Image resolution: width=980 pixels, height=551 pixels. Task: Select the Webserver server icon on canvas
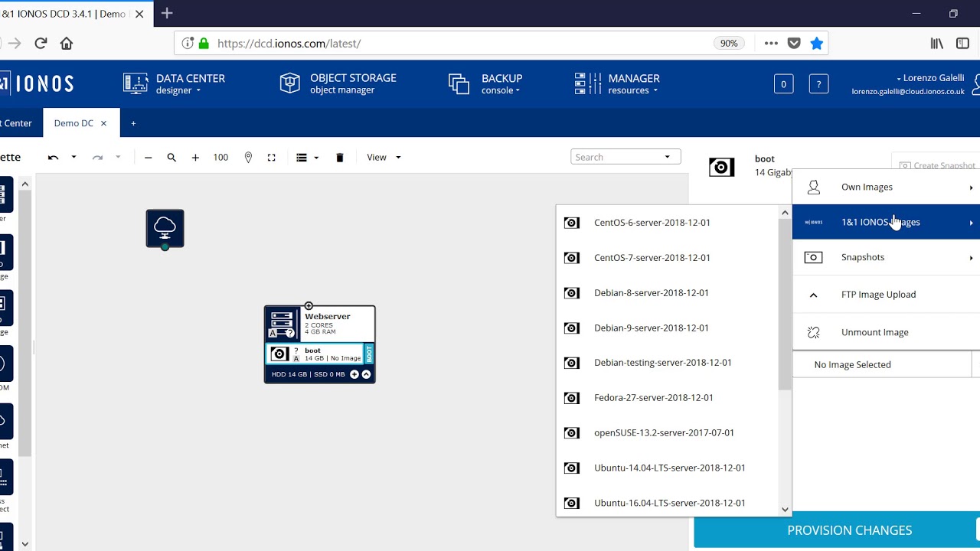point(281,324)
